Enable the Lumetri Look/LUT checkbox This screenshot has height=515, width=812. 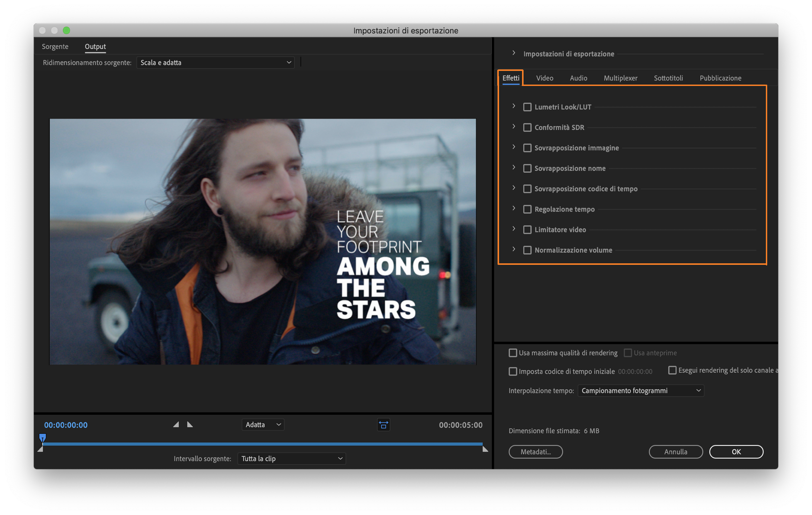[527, 107]
